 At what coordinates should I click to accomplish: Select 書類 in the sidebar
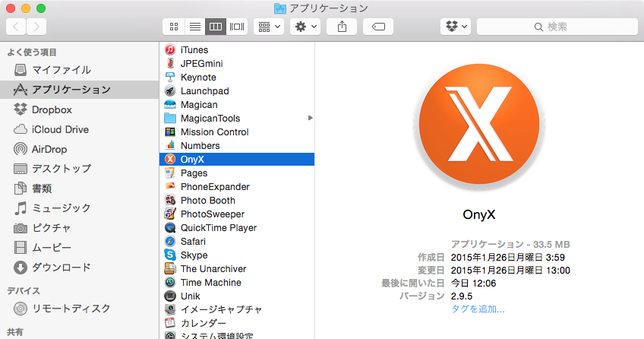[x=79, y=189]
